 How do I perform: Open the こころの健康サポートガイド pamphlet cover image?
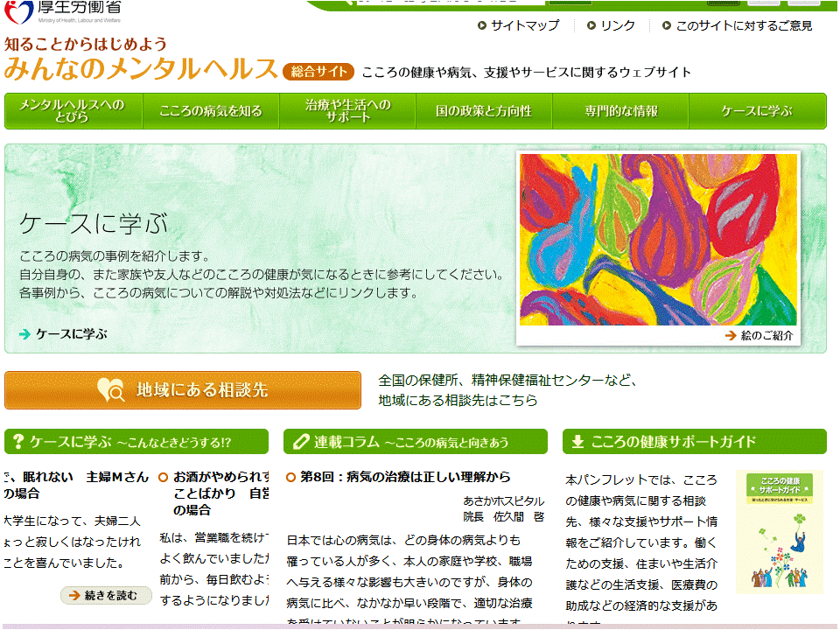pos(779,532)
